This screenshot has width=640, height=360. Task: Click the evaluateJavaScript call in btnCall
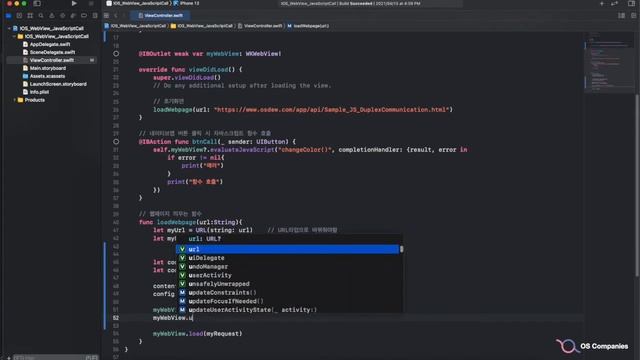coord(242,150)
